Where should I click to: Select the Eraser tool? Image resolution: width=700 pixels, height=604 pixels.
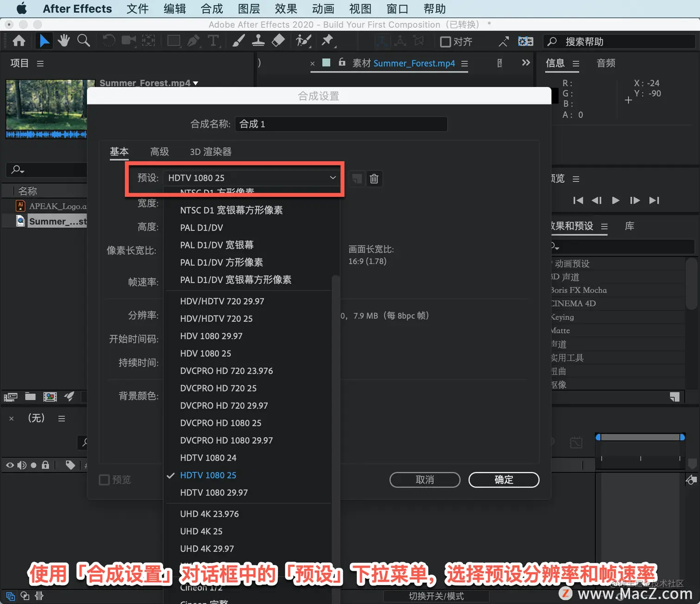pos(278,41)
